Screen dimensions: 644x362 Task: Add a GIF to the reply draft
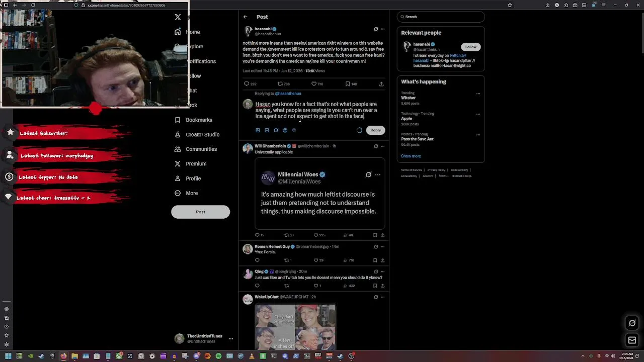267,130
